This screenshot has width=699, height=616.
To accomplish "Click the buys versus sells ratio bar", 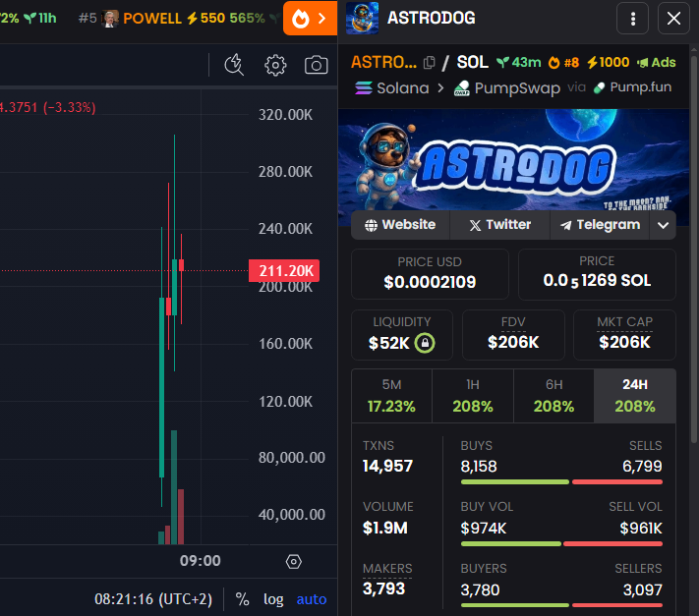I will point(561,482).
